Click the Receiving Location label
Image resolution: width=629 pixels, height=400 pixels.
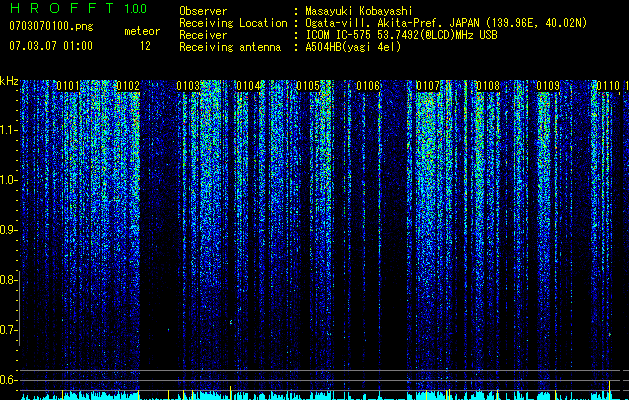233,23
